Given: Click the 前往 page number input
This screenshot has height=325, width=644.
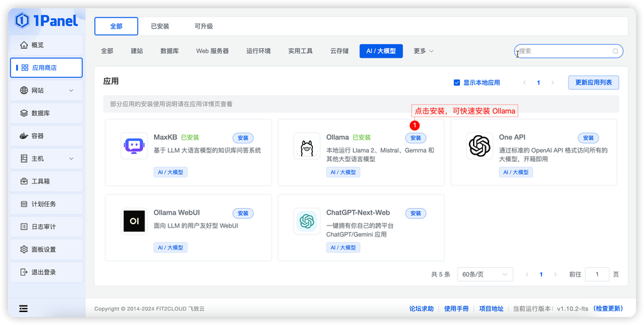Looking at the screenshot, I should tap(597, 274).
